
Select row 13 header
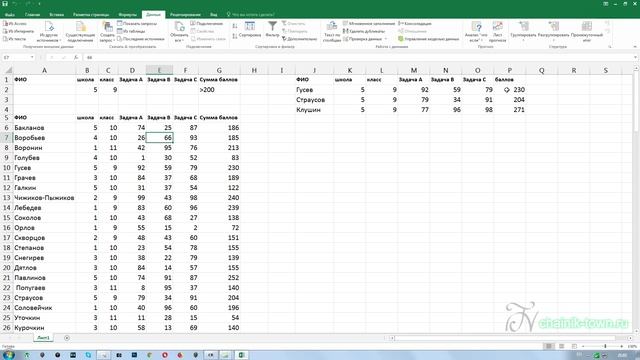click(7, 198)
